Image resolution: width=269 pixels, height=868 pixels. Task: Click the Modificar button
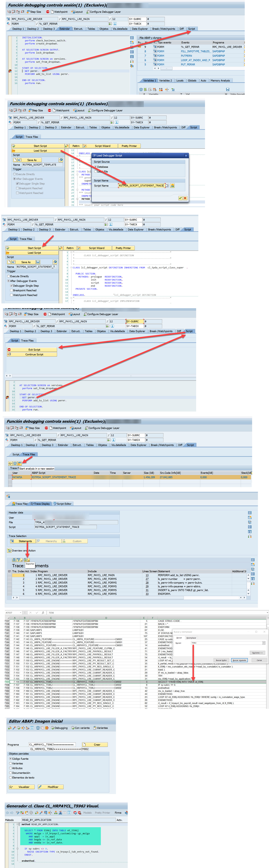pos(51,787)
